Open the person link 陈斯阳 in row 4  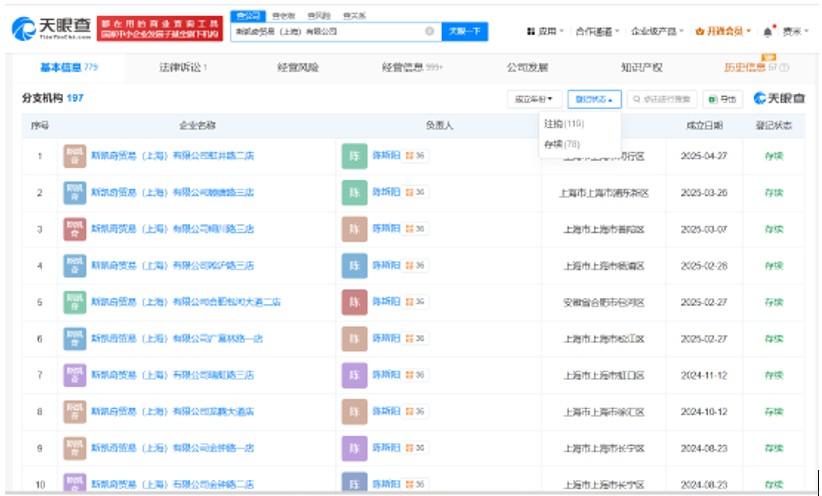[x=386, y=265]
